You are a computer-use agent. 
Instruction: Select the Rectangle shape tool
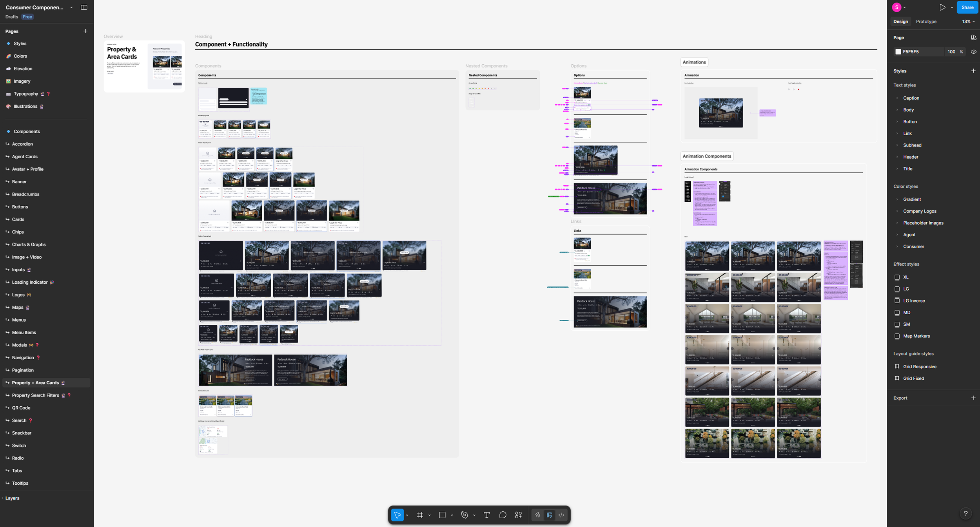click(x=442, y=515)
